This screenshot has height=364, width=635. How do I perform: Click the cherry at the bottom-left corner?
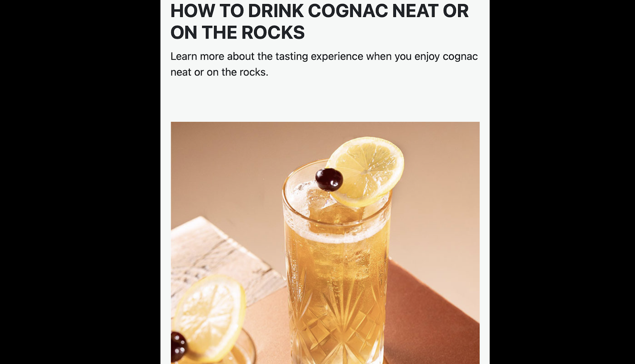click(x=178, y=347)
